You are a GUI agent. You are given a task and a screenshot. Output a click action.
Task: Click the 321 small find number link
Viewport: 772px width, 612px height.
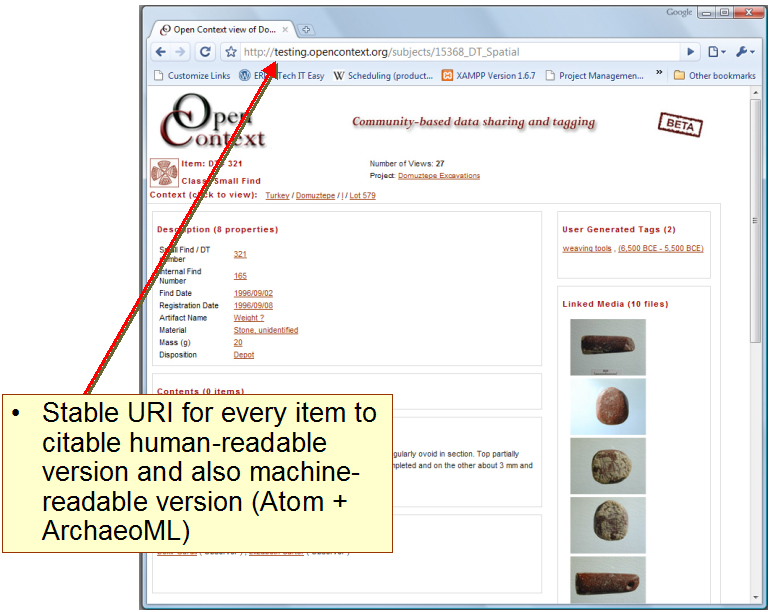(240, 254)
